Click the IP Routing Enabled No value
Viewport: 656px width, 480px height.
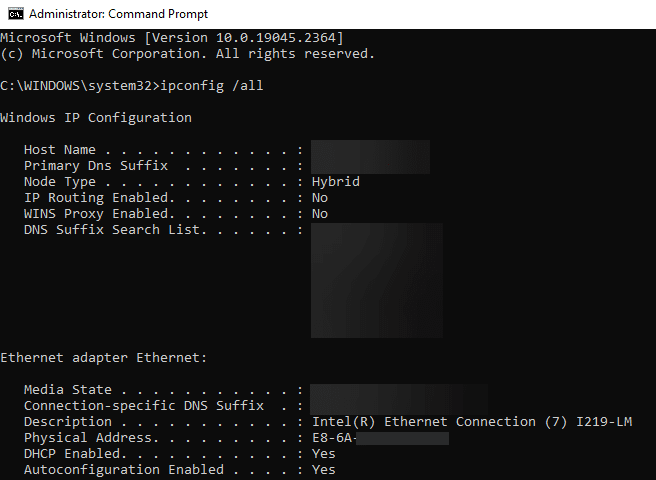tap(320, 198)
